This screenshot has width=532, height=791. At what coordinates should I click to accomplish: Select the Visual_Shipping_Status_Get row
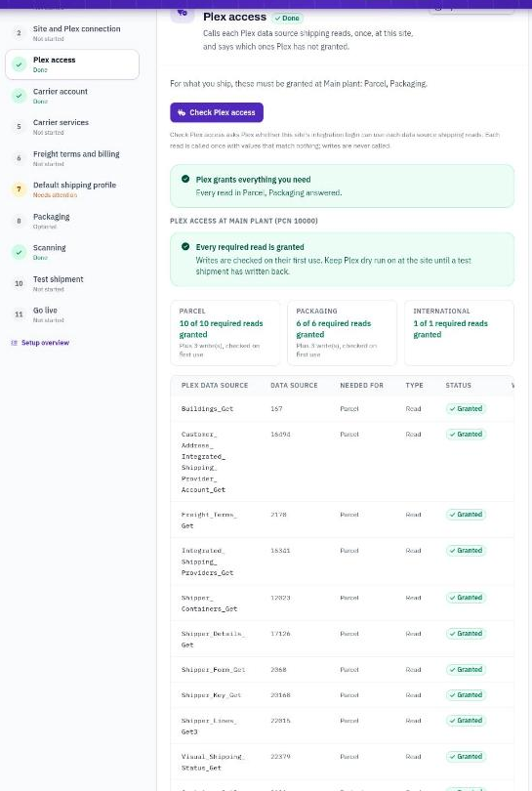coord(343,762)
